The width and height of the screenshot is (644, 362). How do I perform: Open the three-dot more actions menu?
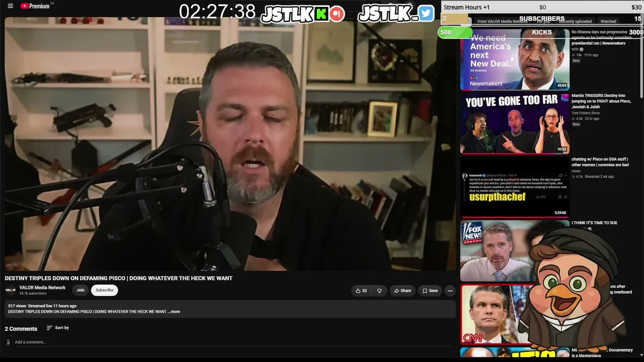(x=450, y=291)
